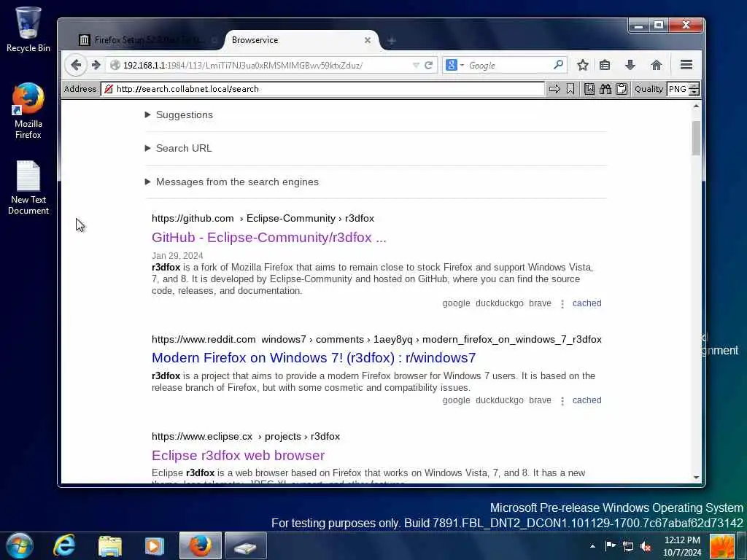Click the Browservice clipboard icon
747x560 pixels.
(622, 89)
